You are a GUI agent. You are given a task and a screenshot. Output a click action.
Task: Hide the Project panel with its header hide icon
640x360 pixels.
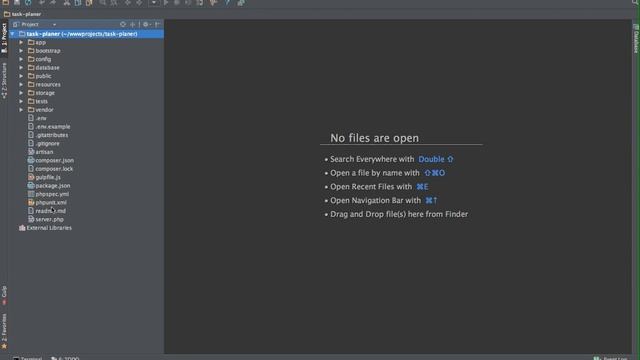tap(157, 24)
